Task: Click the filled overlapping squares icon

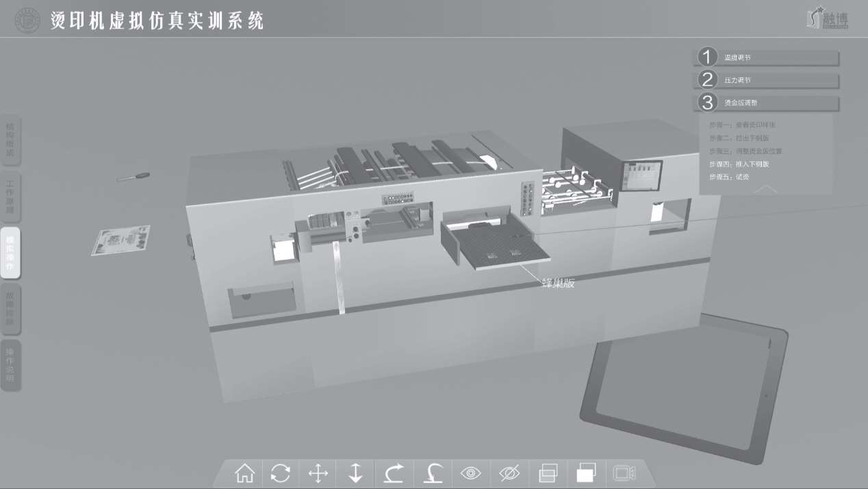Action: (x=586, y=473)
